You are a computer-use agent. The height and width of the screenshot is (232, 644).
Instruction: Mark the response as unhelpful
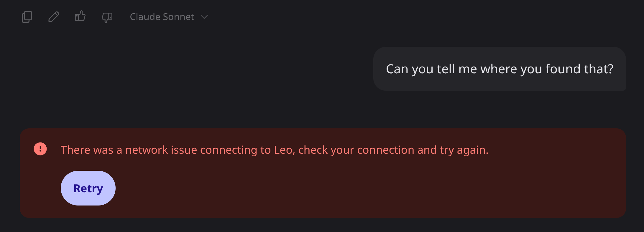click(107, 17)
